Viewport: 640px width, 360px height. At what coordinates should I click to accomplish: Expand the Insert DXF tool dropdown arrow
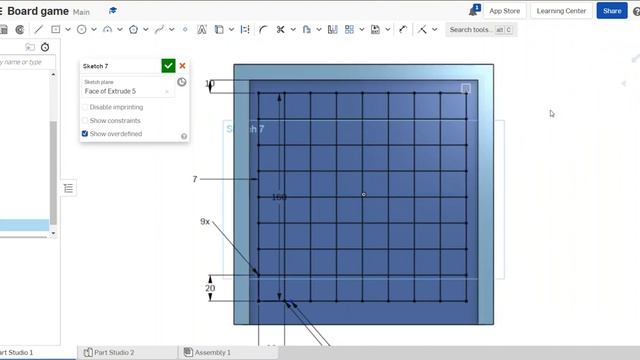388,29
